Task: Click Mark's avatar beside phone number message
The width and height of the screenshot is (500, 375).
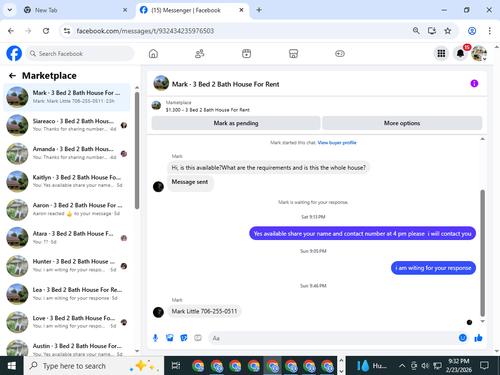Action: tap(158, 312)
